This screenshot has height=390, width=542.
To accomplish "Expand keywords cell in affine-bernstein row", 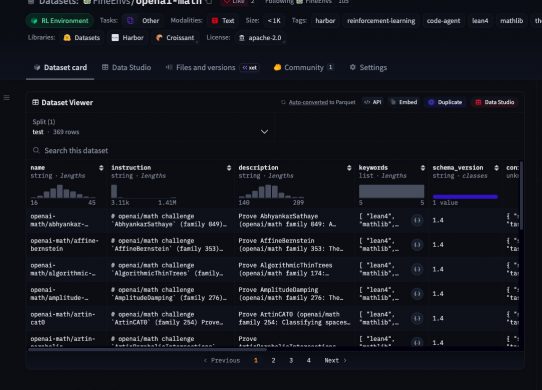I will (417, 245).
